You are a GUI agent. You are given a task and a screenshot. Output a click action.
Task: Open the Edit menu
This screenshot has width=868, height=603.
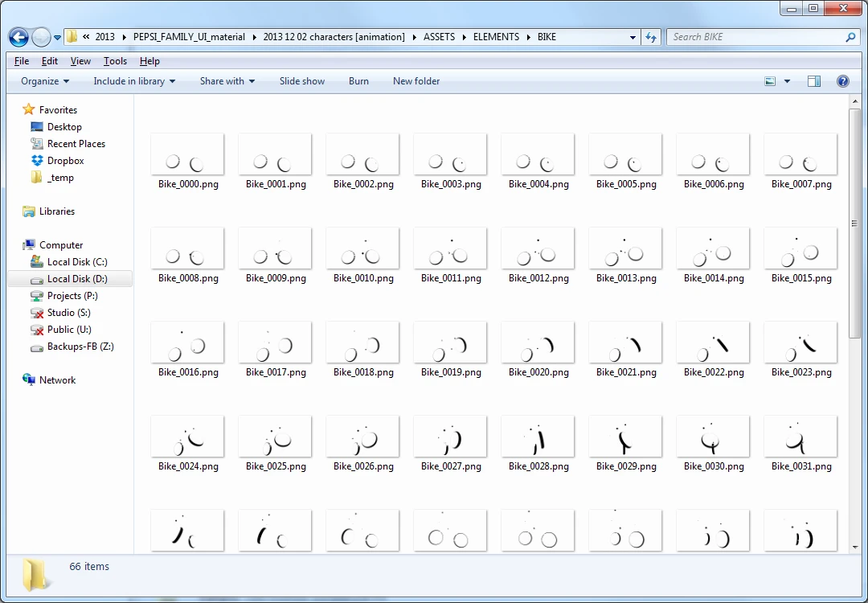point(49,61)
